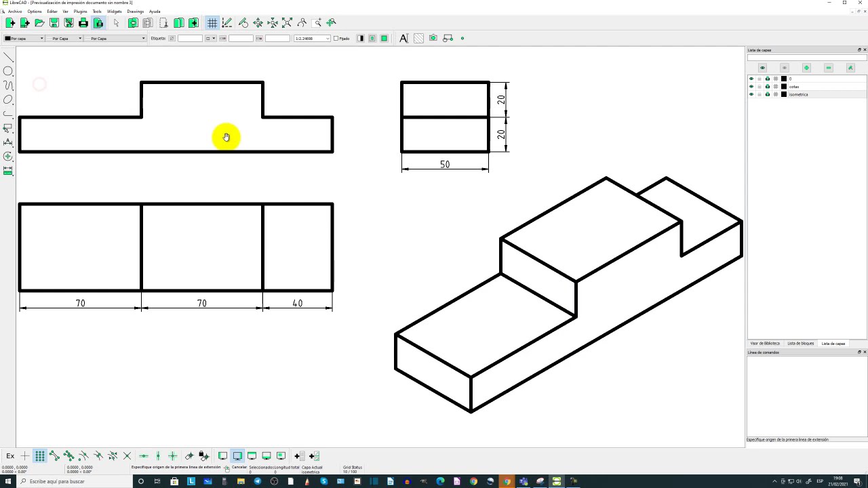Toggle black and white print mode

coord(361,39)
